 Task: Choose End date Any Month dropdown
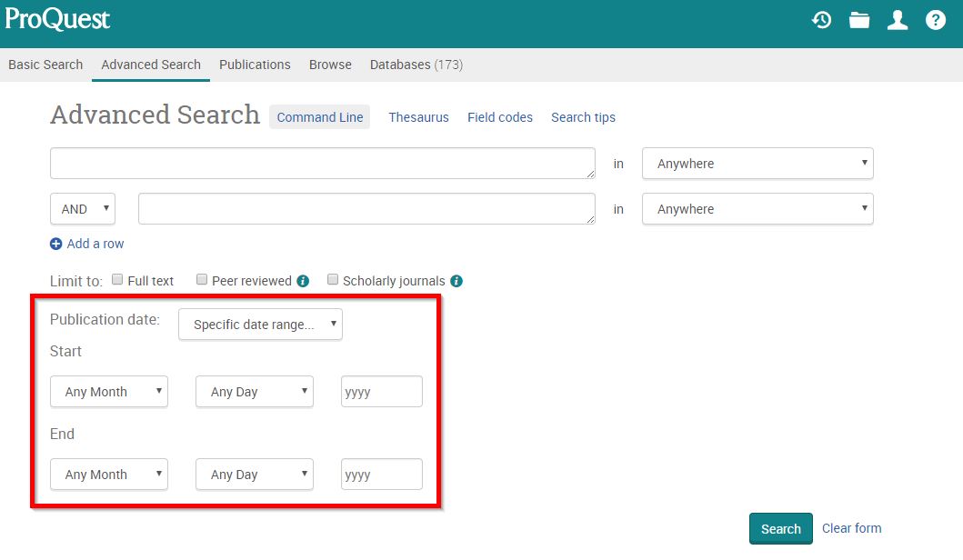[109, 474]
